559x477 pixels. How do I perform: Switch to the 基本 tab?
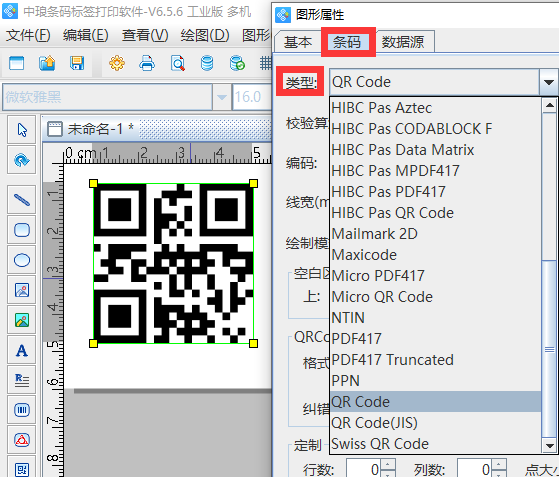click(298, 42)
